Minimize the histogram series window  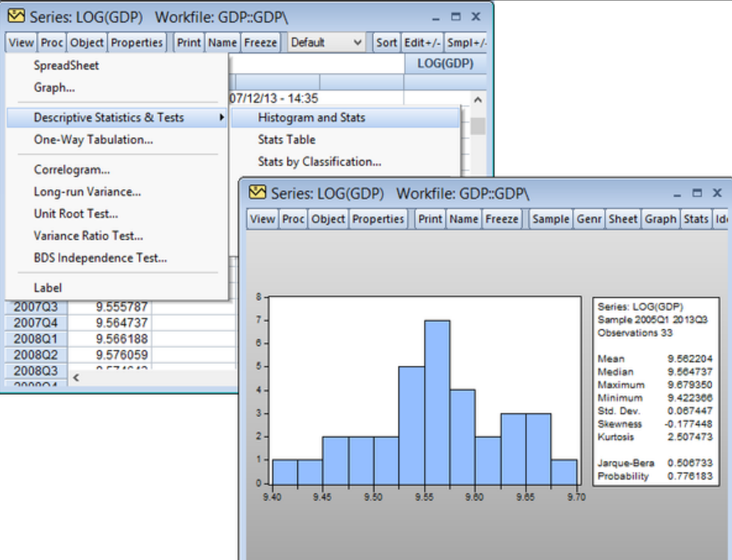click(x=677, y=194)
